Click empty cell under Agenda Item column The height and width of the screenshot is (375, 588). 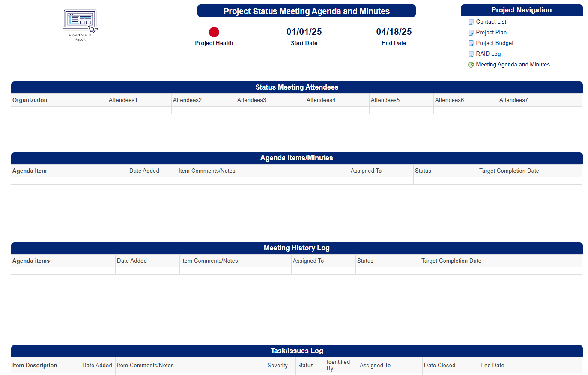tap(69, 181)
